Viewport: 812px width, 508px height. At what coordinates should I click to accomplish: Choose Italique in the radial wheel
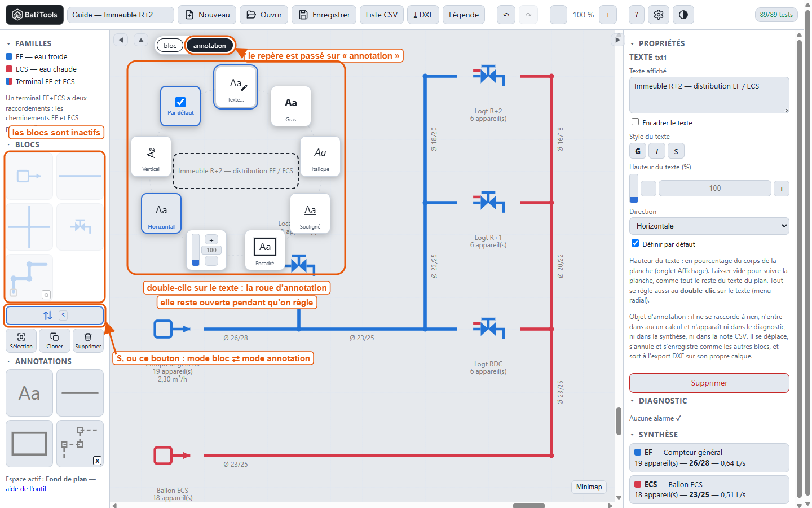tap(320, 156)
